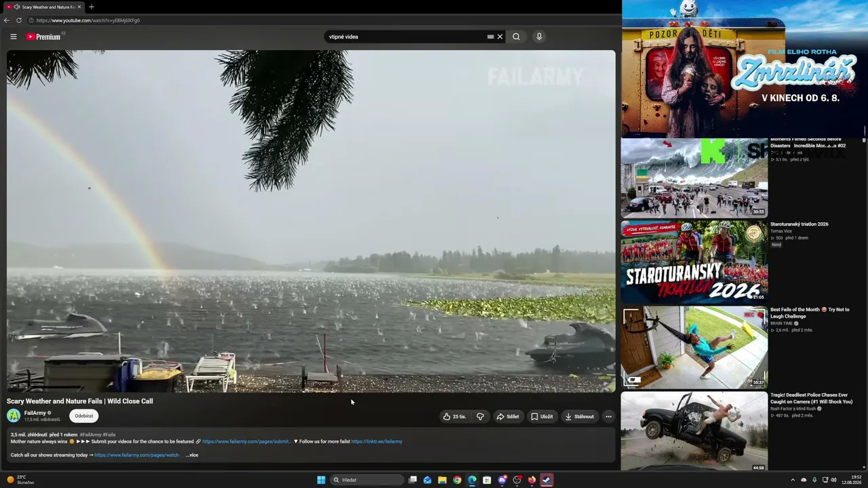Subscribe using the Odebírat button
The height and width of the screenshot is (488, 868).
pyautogui.click(x=84, y=416)
